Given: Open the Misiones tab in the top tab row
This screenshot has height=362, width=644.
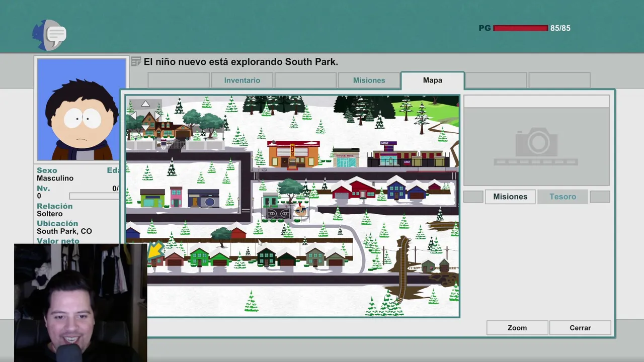Looking at the screenshot, I should tap(369, 80).
